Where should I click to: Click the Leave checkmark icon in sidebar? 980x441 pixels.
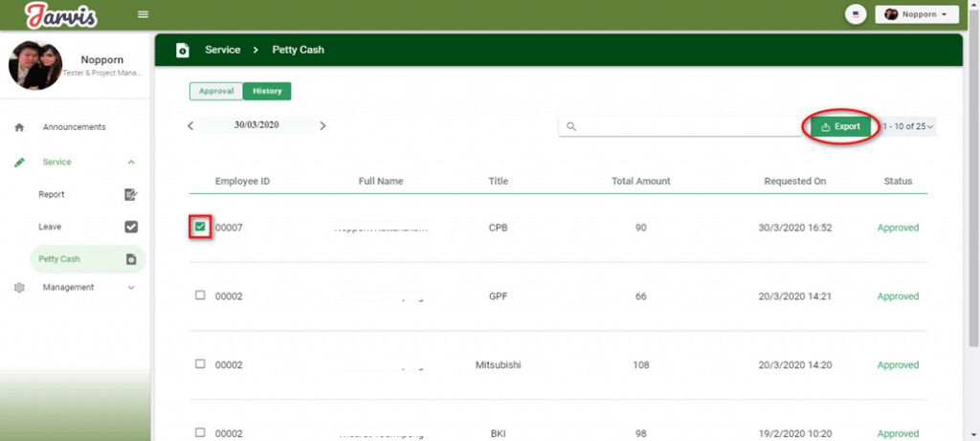click(131, 227)
